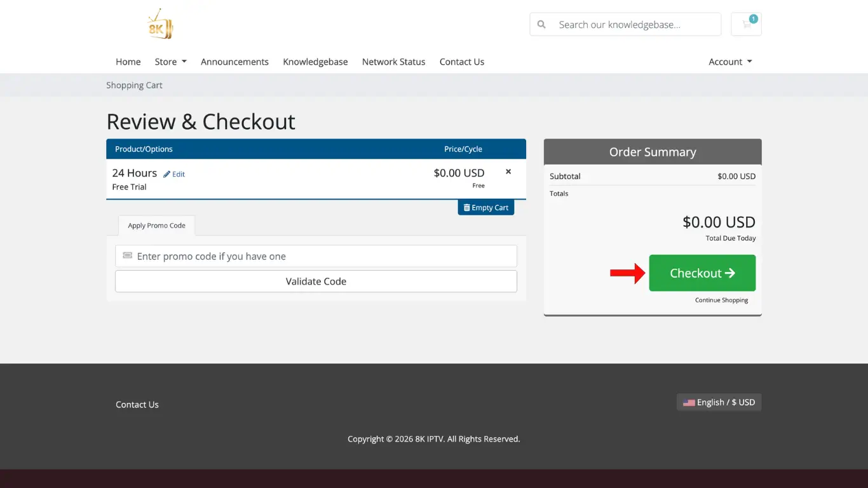View the Network Status page
Screen dimensions: 868x488
pos(393,62)
